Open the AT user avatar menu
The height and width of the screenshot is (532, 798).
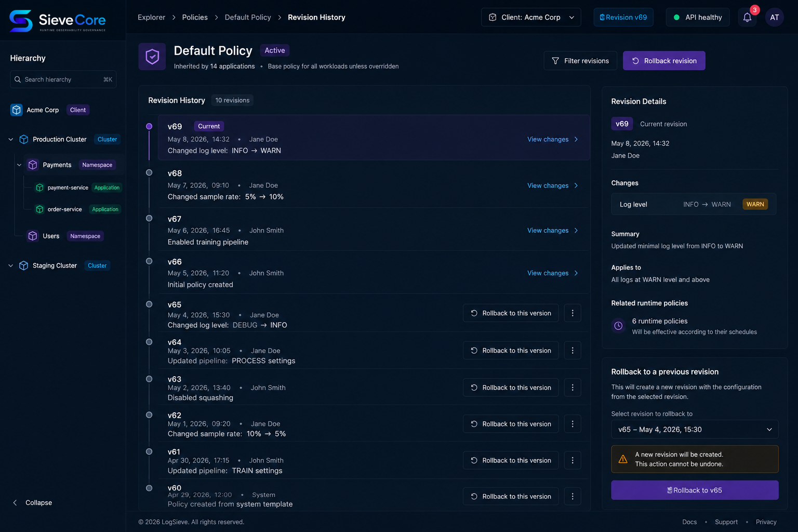click(774, 17)
